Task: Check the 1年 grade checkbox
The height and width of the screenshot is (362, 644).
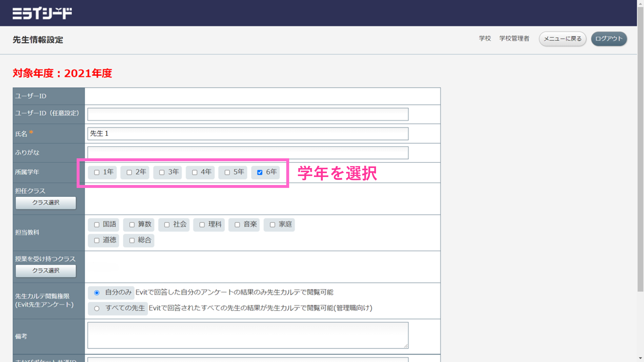Action: tap(97, 172)
